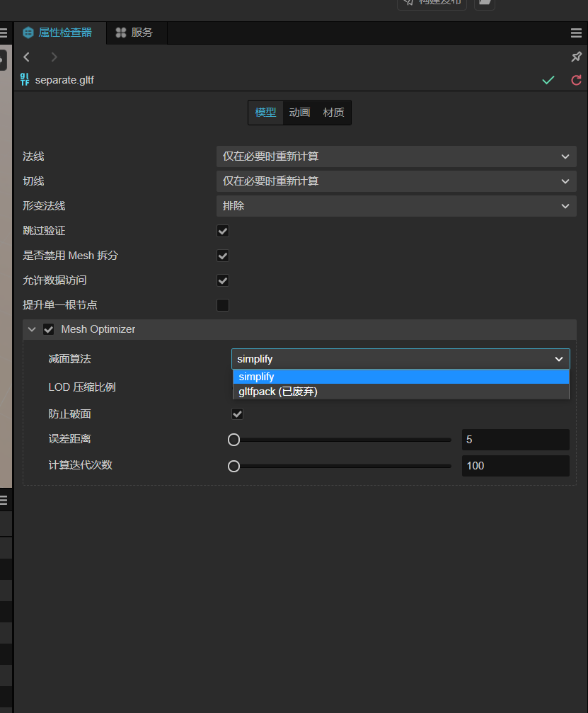Switch to the 服务 panel tab

pyautogui.click(x=137, y=33)
